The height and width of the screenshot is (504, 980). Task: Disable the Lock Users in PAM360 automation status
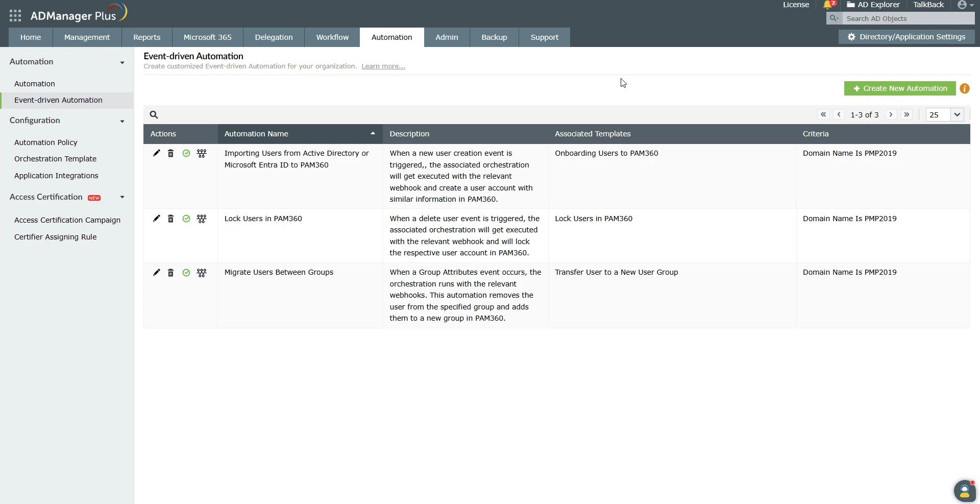click(186, 219)
